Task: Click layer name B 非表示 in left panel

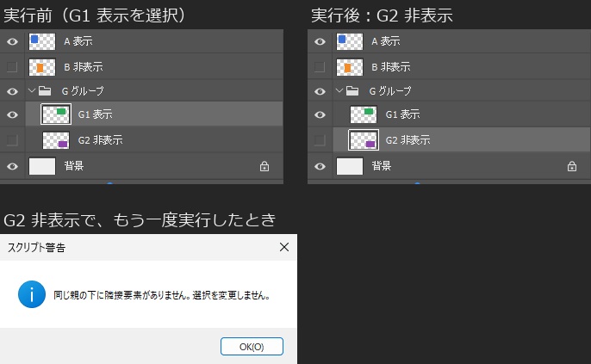Action: 84,66
